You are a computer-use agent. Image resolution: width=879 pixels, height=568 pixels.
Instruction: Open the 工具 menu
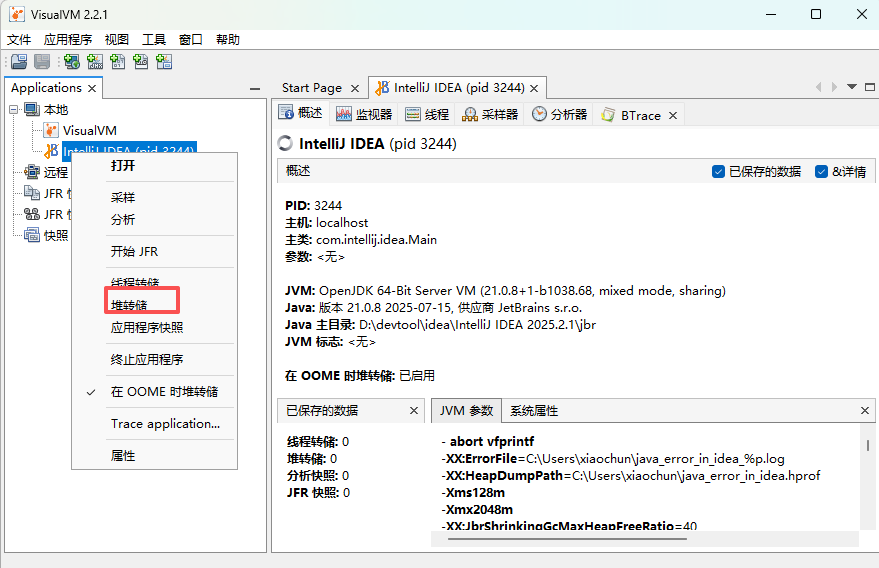click(x=154, y=39)
